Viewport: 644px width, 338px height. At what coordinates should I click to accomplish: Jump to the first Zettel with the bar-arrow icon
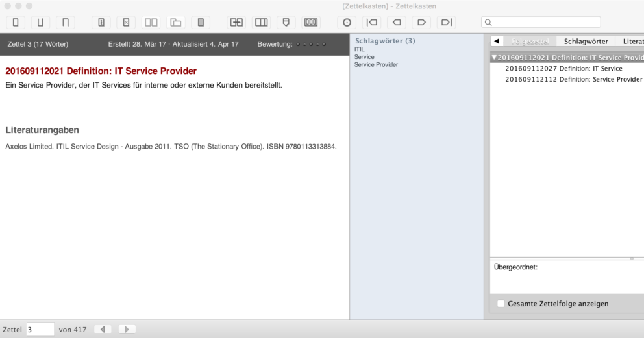(372, 22)
